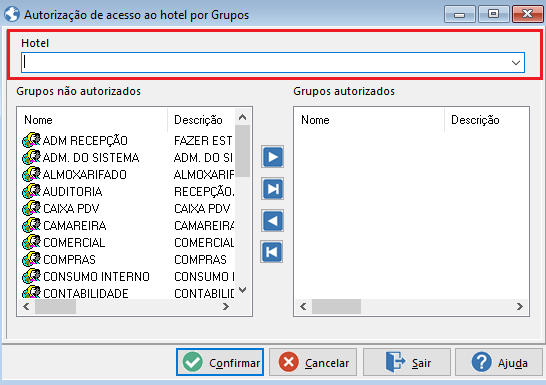Click the CONTABILIDADE group icon

tap(31, 292)
